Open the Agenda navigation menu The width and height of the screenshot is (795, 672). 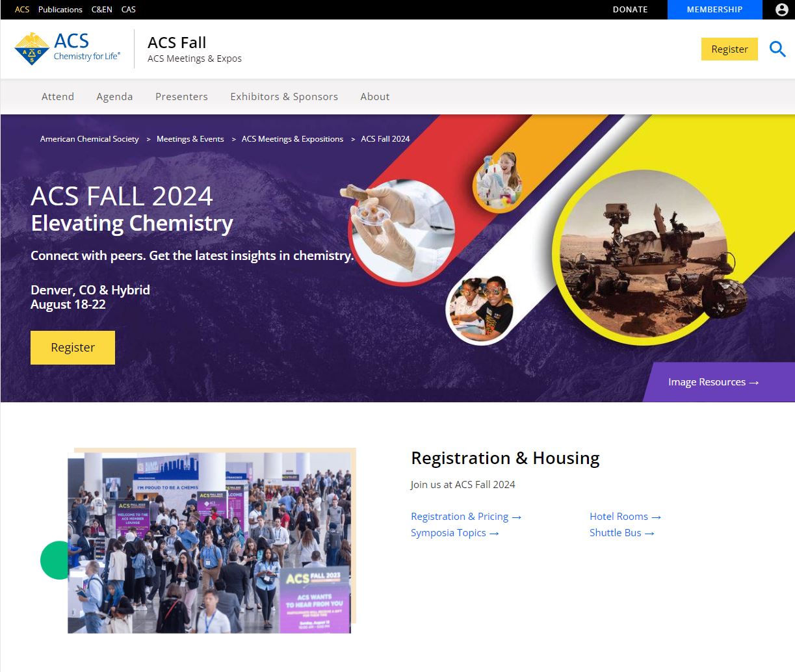pyautogui.click(x=114, y=97)
